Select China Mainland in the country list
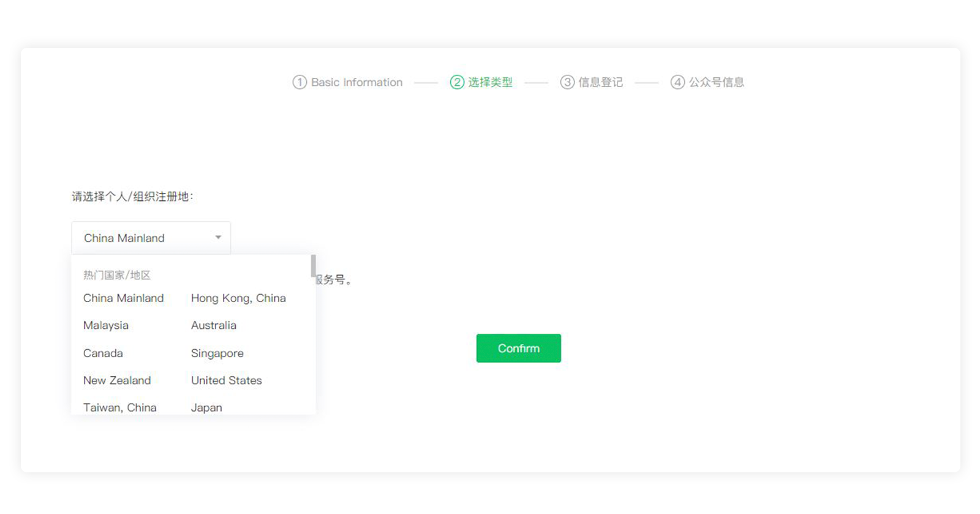980x514 pixels. pos(124,298)
